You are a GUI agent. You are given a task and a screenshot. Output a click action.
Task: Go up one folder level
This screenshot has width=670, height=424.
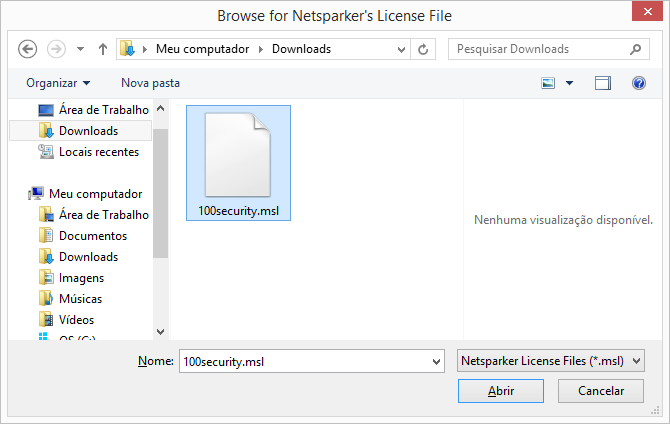[103, 49]
